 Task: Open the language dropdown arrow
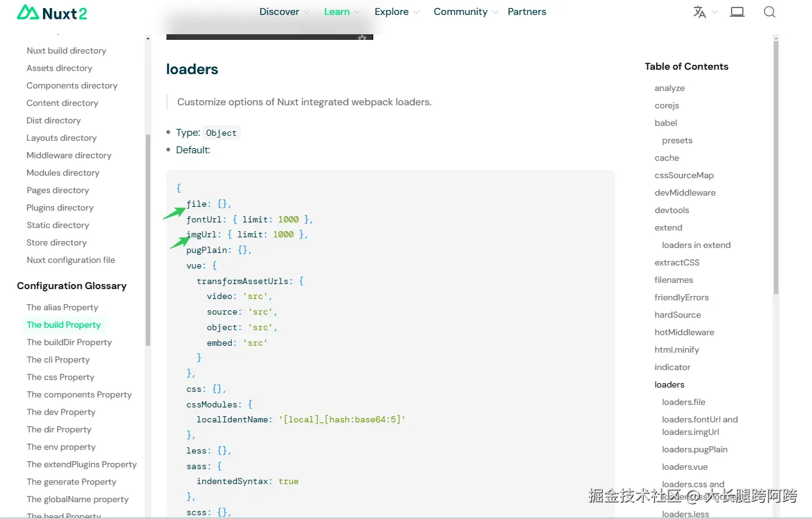[715, 12]
